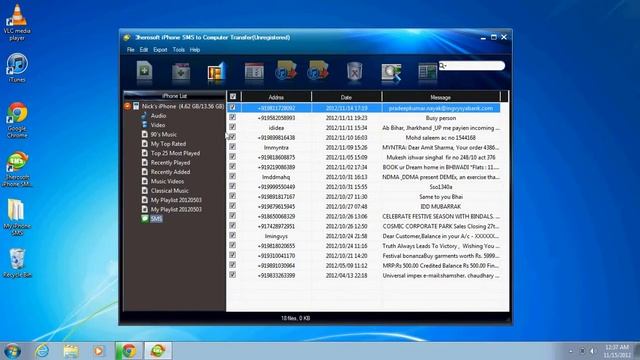
Task: Click the 3herosoft SMS taskbar button
Action: pos(158,351)
